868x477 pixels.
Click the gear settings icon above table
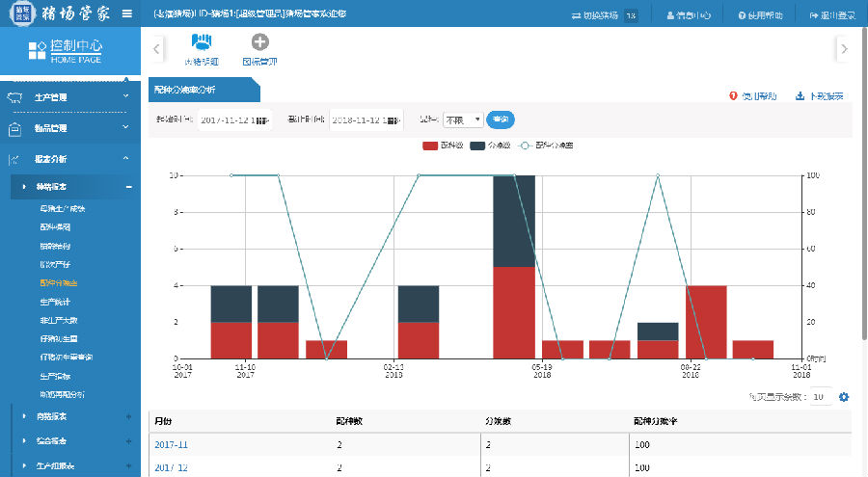[x=844, y=397]
